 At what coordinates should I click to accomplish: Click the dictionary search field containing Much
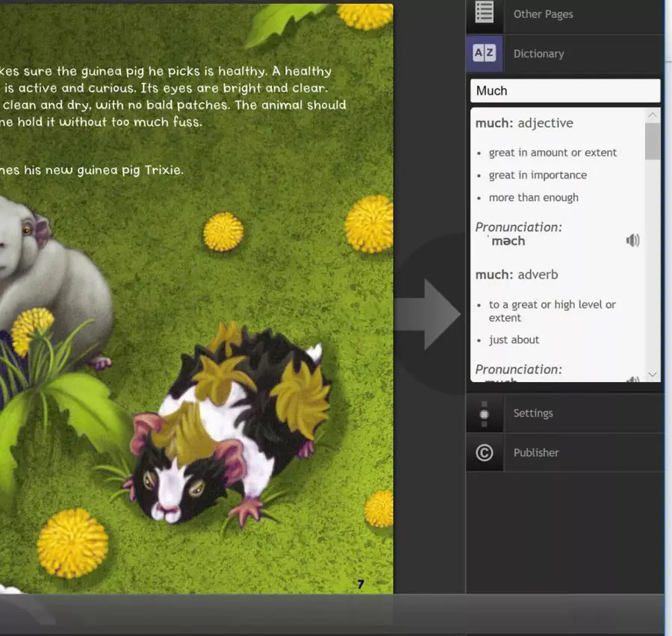(564, 91)
